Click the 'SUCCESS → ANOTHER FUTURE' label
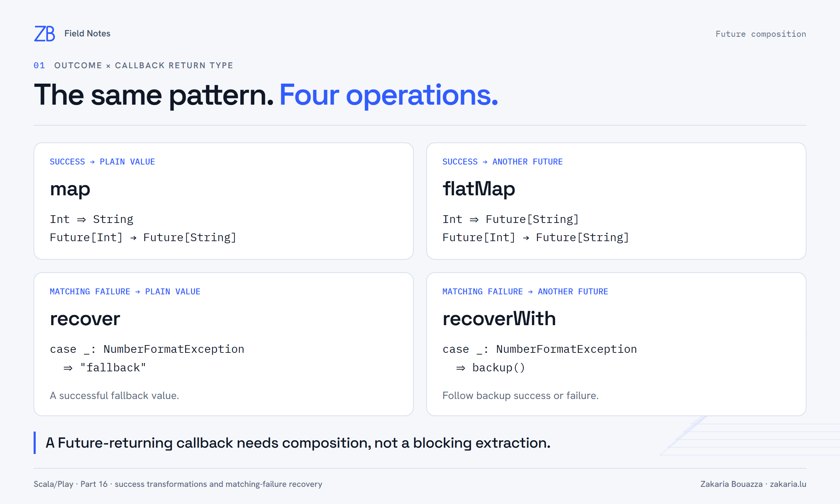 point(502,162)
